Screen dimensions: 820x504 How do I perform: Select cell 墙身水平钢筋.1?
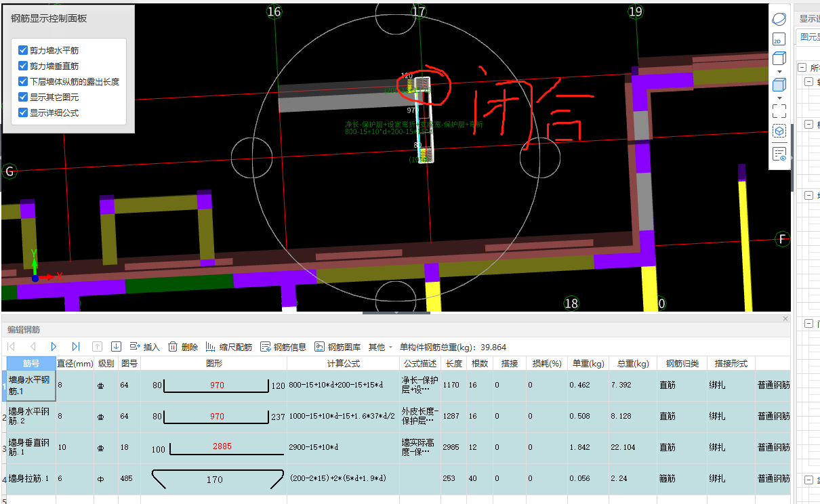point(31,385)
